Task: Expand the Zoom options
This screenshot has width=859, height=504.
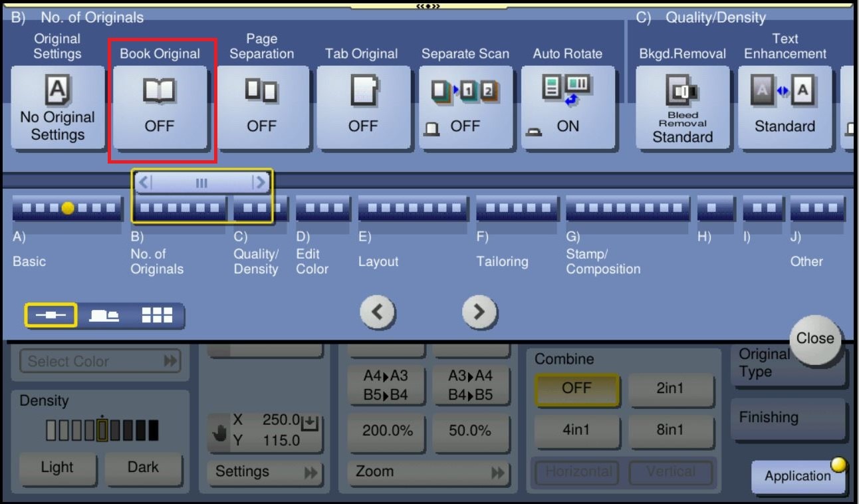Action: (x=429, y=472)
